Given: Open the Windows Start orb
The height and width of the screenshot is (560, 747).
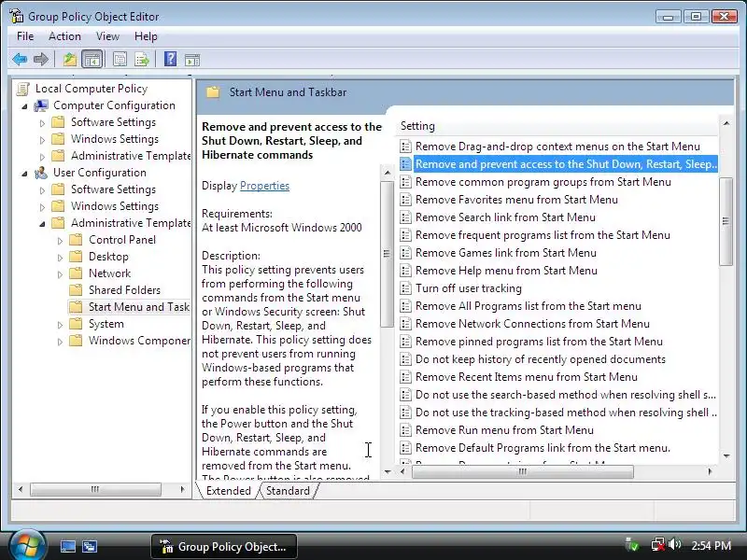Looking at the screenshot, I should point(27,545).
